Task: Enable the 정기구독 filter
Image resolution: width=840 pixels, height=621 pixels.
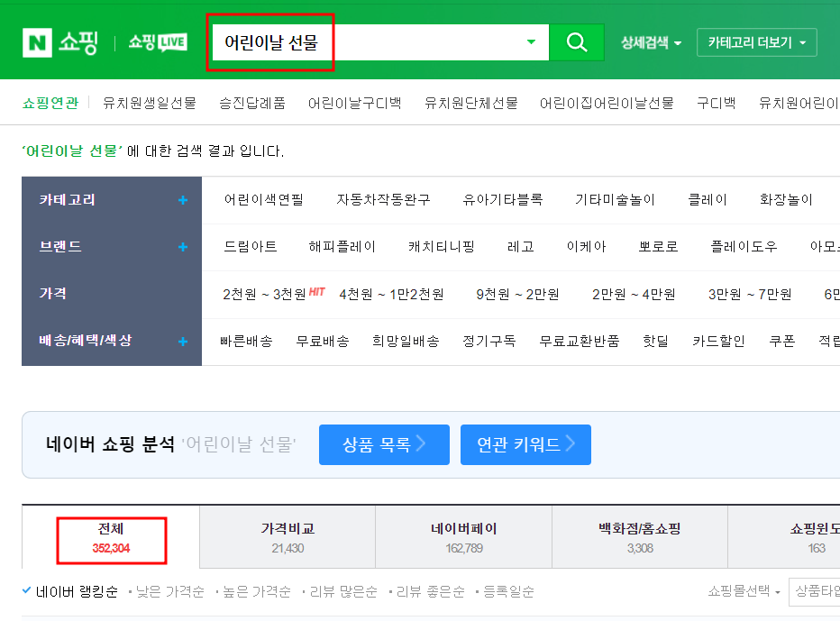Action: [x=489, y=341]
